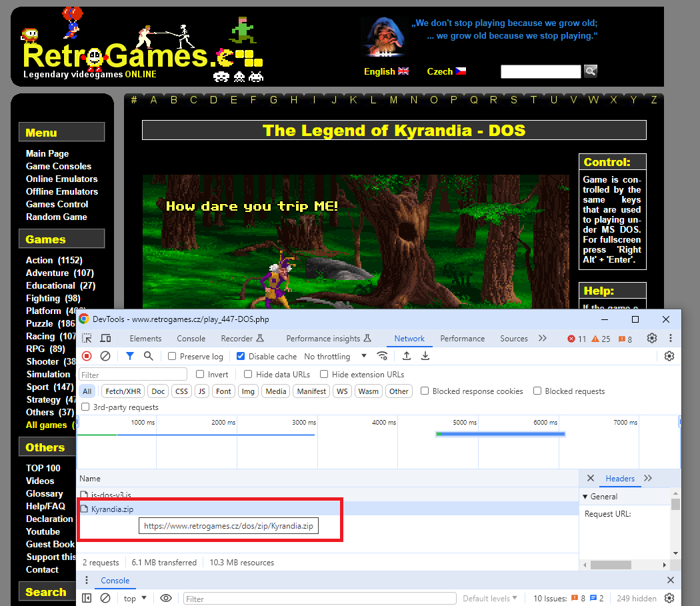Check Blocked response cookies
This screenshot has height=606, width=700.
pyautogui.click(x=425, y=391)
